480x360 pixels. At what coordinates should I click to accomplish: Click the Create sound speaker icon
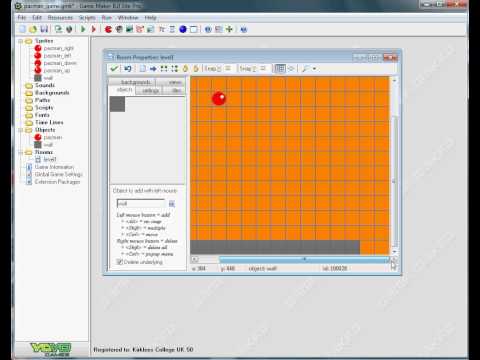(119, 29)
